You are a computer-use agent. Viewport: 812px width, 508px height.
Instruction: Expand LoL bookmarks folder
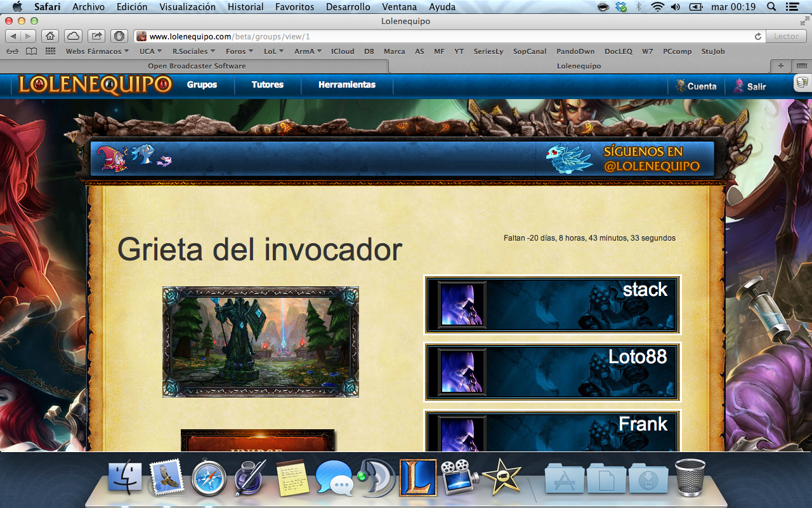(x=274, y=51)
